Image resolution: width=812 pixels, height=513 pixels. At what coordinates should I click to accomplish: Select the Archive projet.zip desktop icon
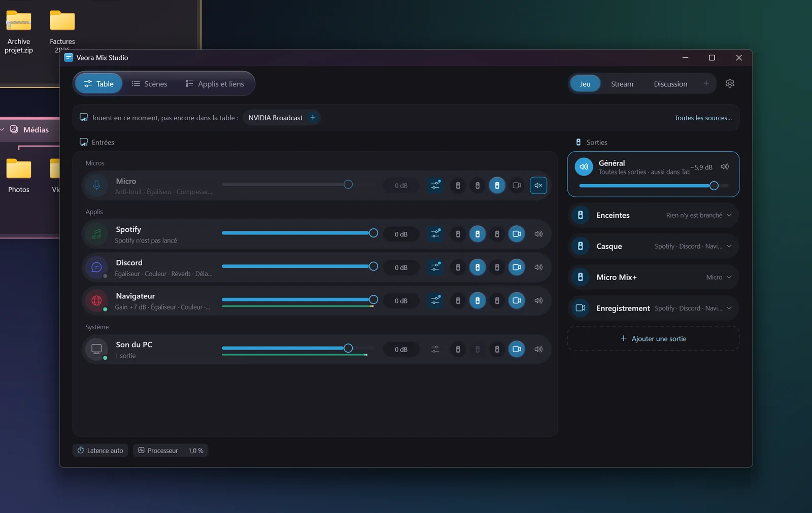(x=19, y=32)
